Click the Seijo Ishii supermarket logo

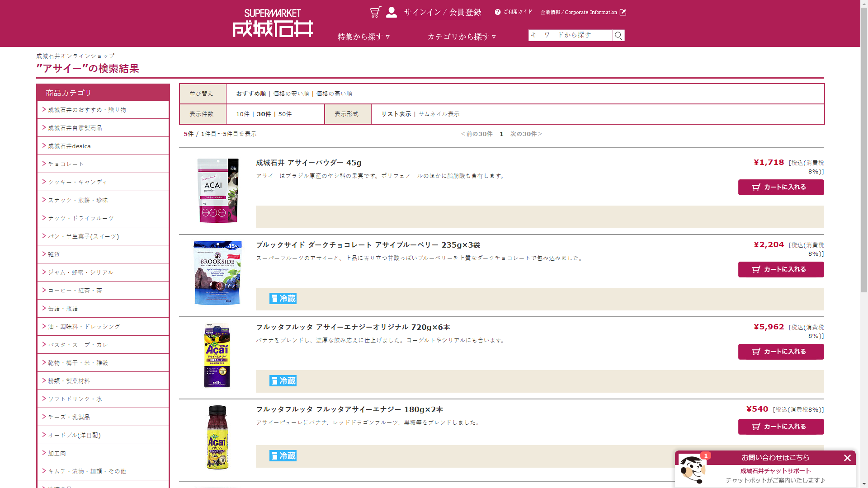pos(273,23)
